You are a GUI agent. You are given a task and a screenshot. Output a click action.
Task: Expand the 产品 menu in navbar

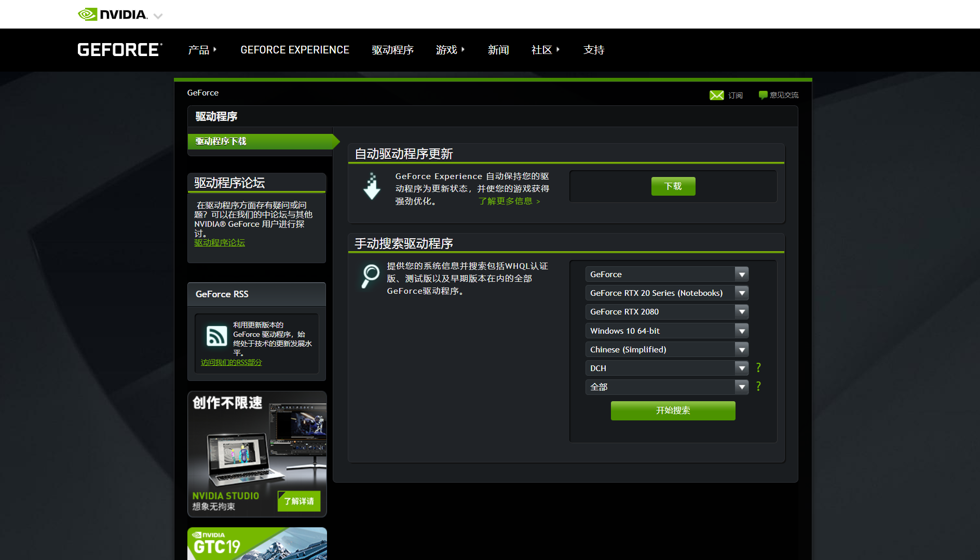pyautogui.click(x=202, y=50)
